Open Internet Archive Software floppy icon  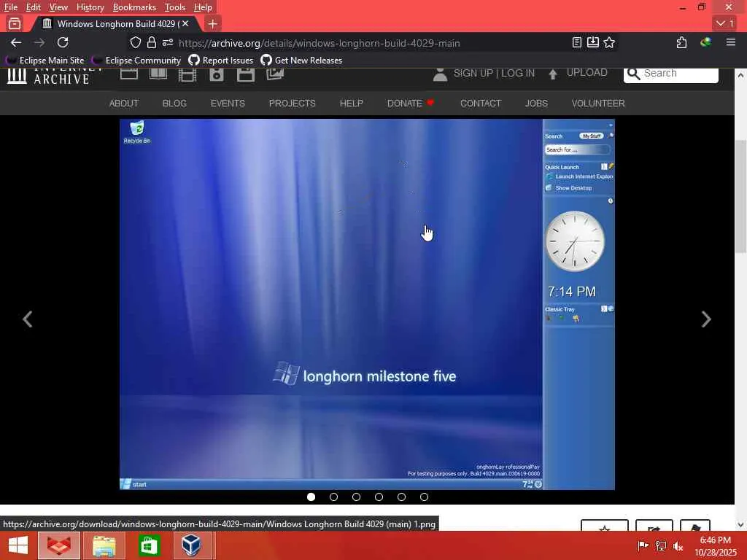(246, 75)
